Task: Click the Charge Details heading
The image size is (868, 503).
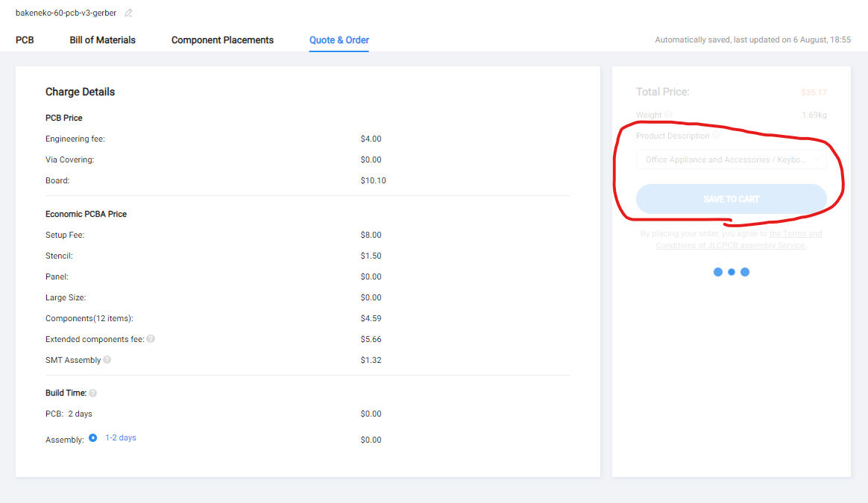Action: click(x=81, y=92)
